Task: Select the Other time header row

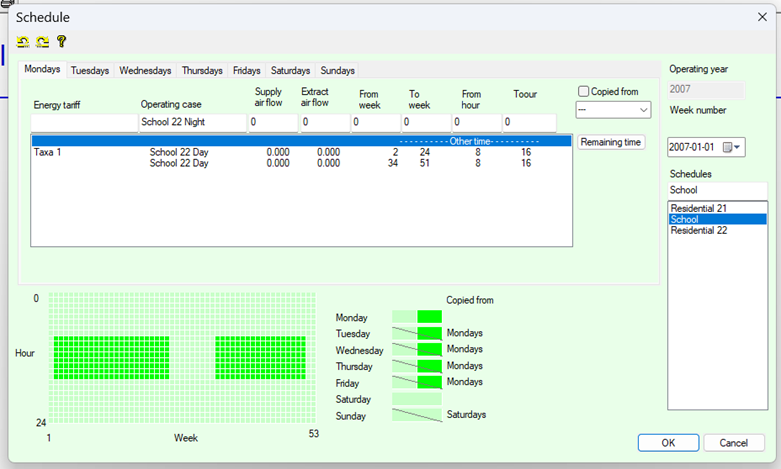Action: point(301,141)
